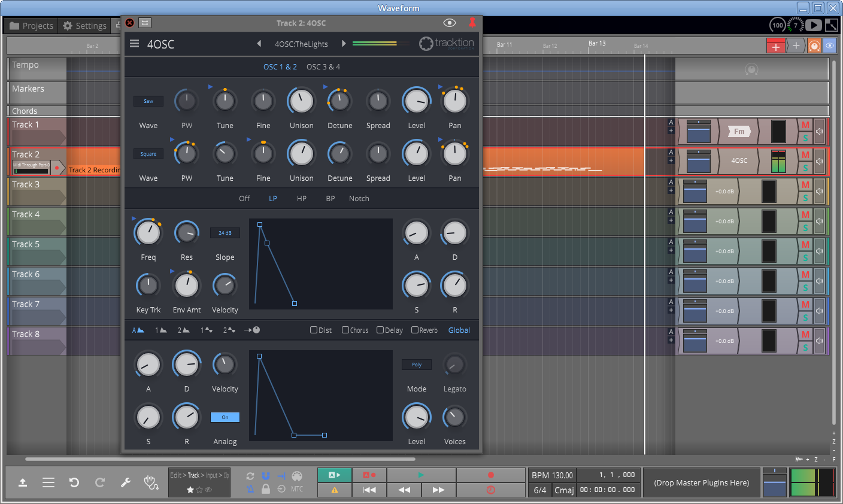The height and width of the screenshot is (504, 843).
Task: Select the LFO 1 modulation icon
Action: [207, 330]
